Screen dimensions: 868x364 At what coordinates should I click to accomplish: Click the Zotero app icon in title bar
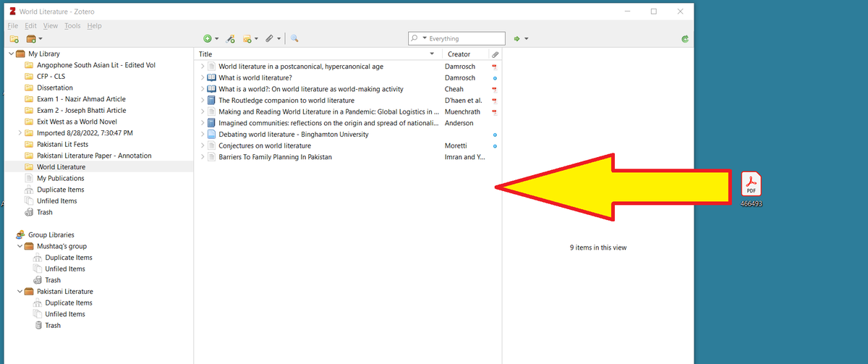tap(12, 12)
